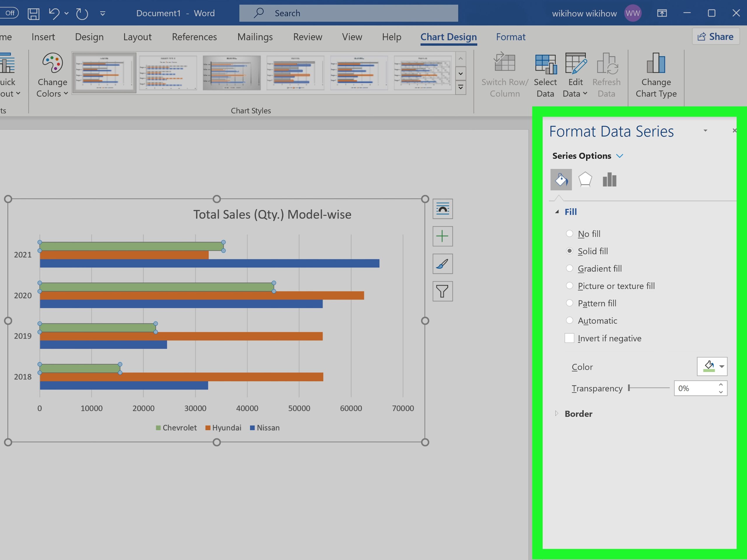Open the Fill & Line icon in Format Data Series
The height and width of the screenshot is (560, 747).
561,179
